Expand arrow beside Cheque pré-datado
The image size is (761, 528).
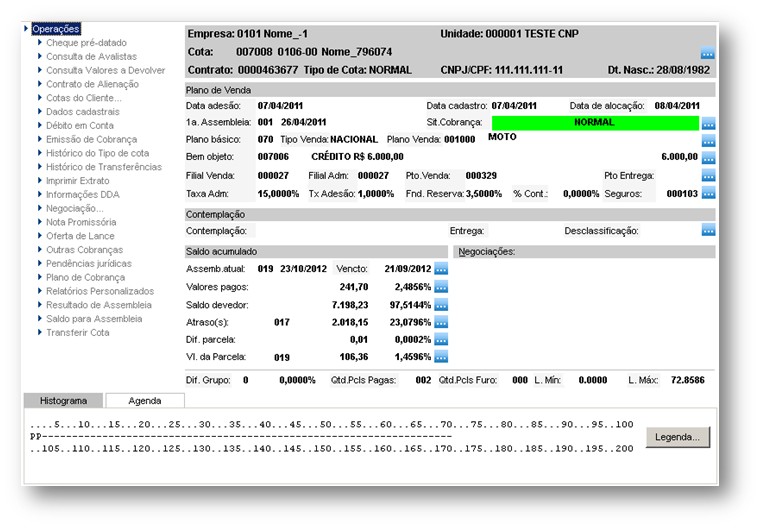(x=40, y=43)
